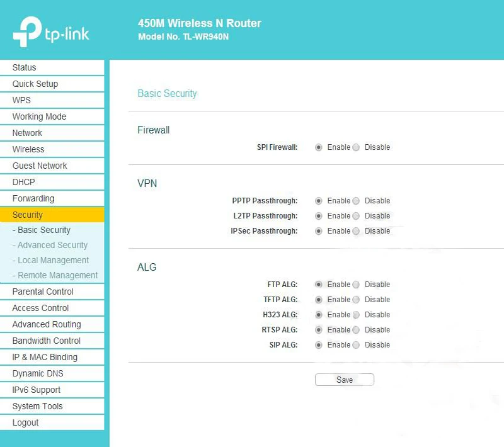This screenshot has height=447, width=504.
Task: Select Disable for L2TP Passthrough
Action: pyautogui.click(x=356, y=216)
